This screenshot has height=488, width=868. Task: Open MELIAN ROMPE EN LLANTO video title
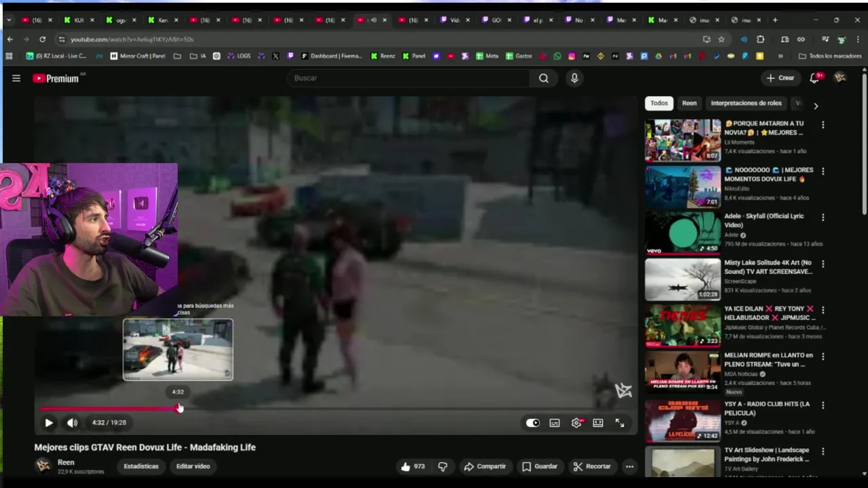tap(768, 359)
